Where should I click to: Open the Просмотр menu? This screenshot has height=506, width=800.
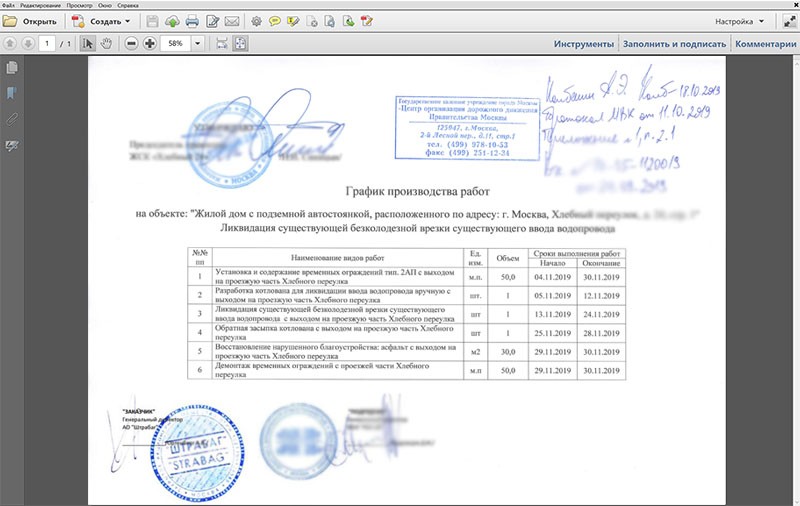tap(78, 5)
